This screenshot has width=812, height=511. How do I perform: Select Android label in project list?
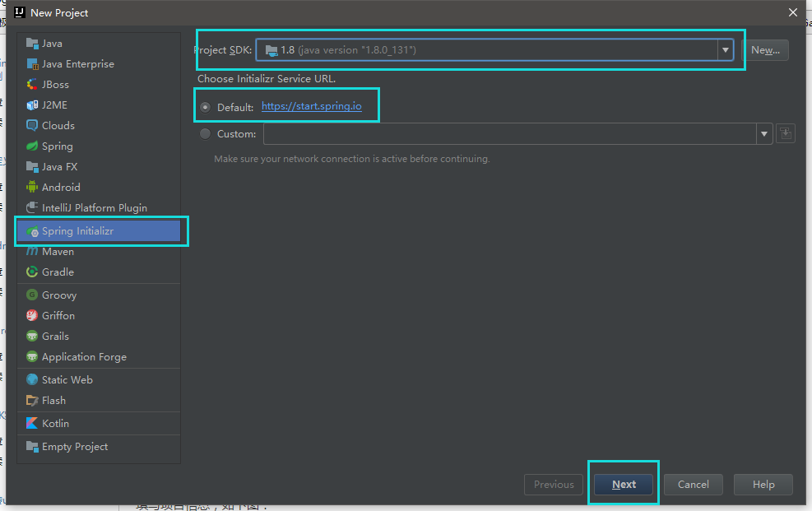pos(61,188)
